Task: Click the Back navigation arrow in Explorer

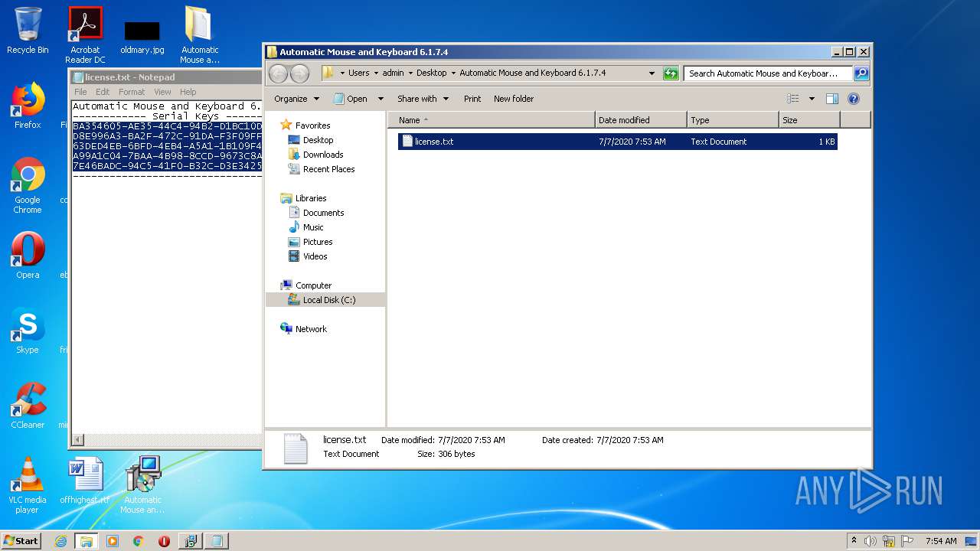Action: pyautogui.click(x=278, y=73)
